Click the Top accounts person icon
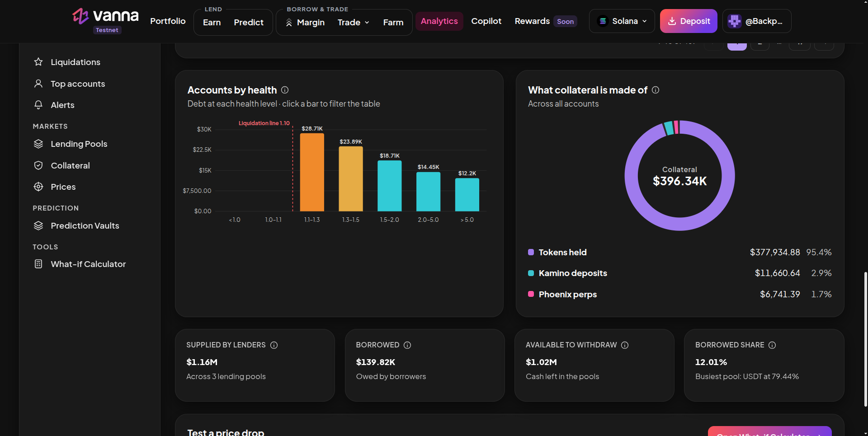868x436 pixels. coord(38,84)
